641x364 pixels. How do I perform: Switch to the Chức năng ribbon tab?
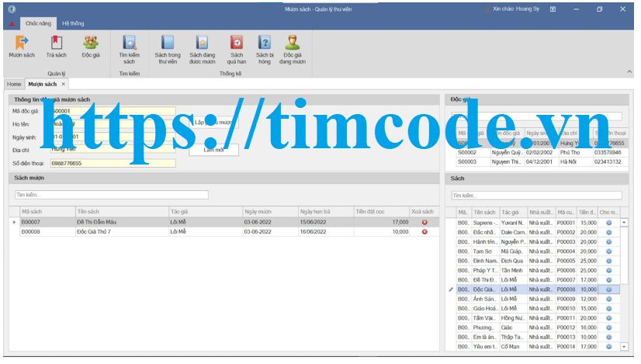click(x=38, y=23)
